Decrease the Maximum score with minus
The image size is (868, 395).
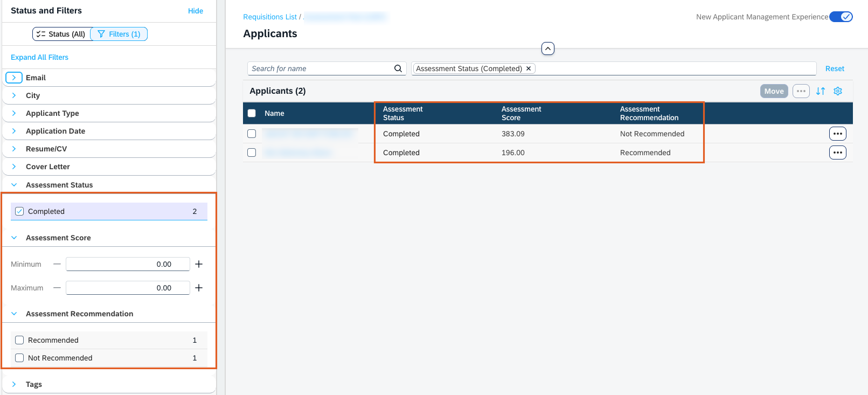click(57, 288)
